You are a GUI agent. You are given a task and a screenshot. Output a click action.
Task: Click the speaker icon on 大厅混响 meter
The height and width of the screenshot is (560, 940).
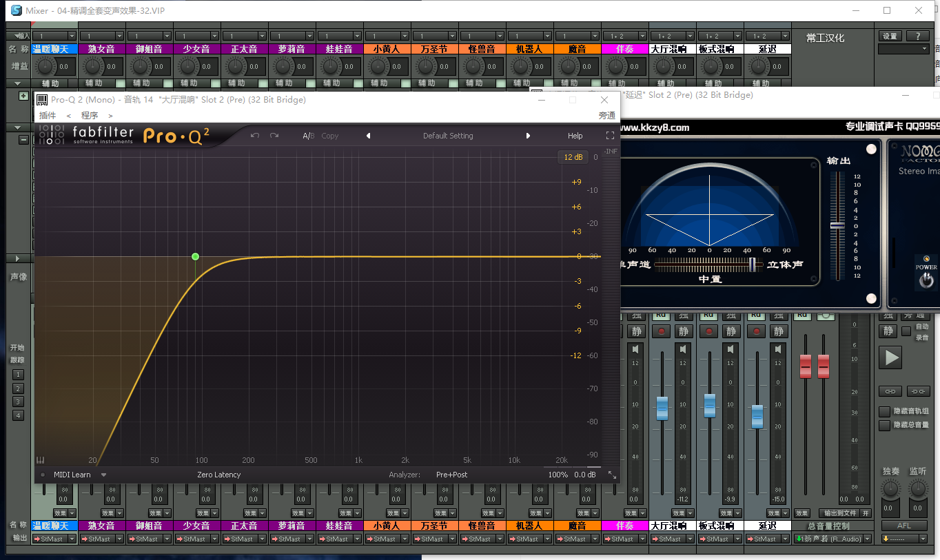[x=683, y=350]
